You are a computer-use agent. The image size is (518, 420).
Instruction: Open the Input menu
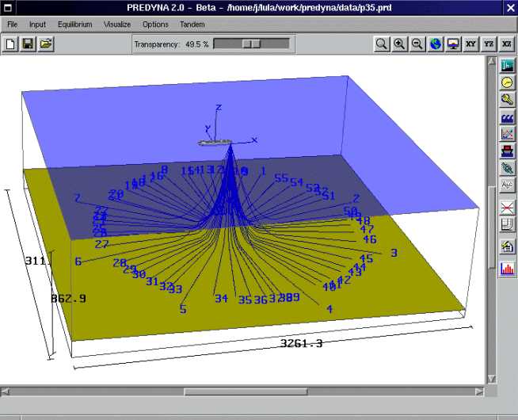click(x=37, y=25)
